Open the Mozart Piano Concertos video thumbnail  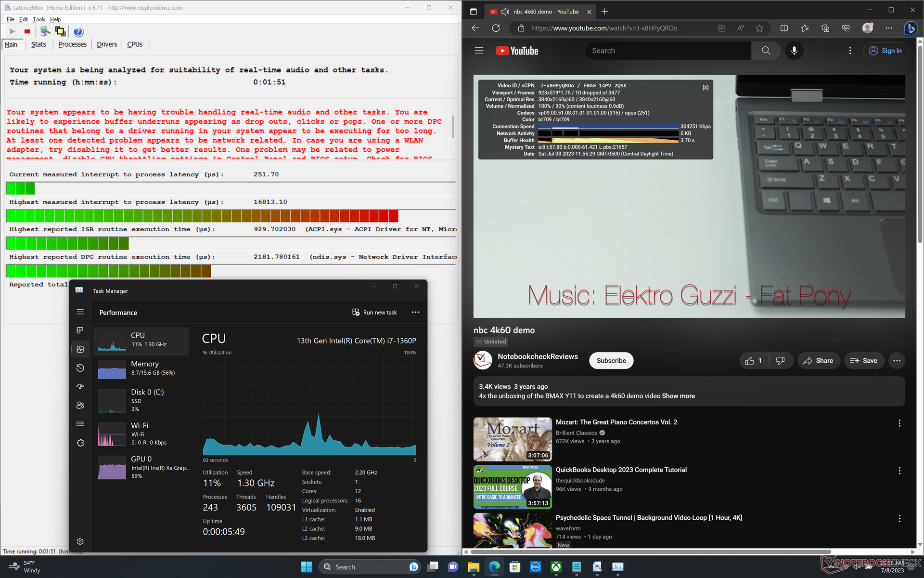(512, 439)
